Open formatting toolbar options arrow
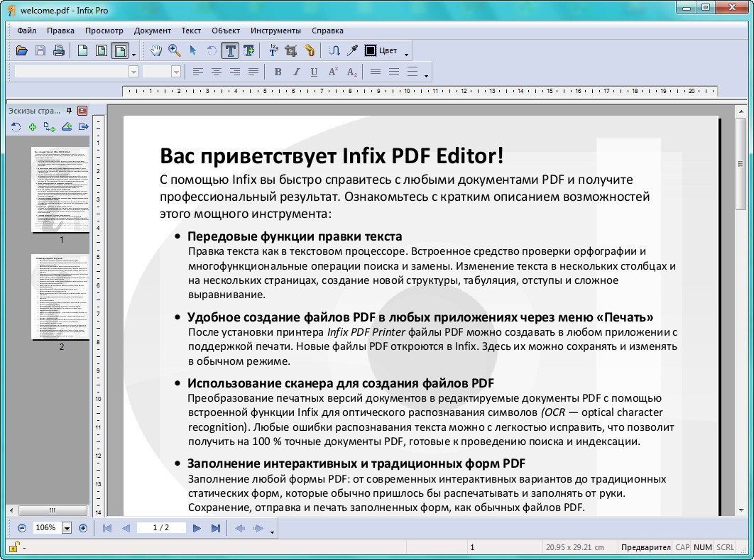This screenshot has width=754, height=560. pyautogui.click(x=427, y=75)
